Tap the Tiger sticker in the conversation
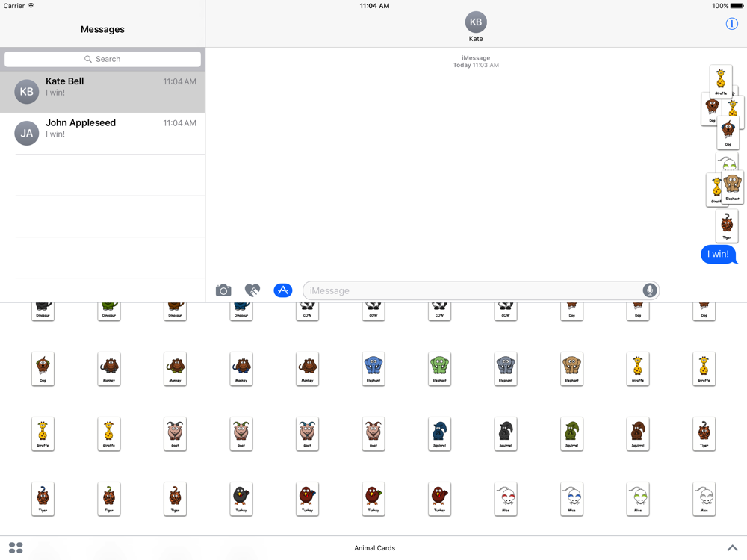747x560 pixels. click(727, 225)
